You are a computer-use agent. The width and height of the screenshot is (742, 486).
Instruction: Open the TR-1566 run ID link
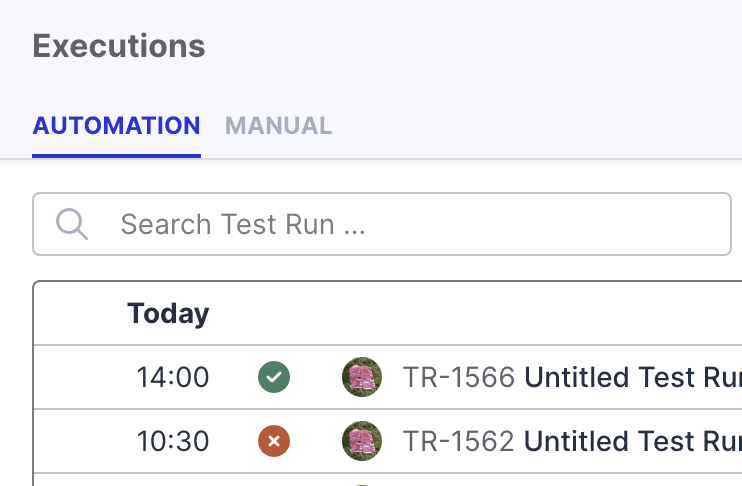(458, 377)
